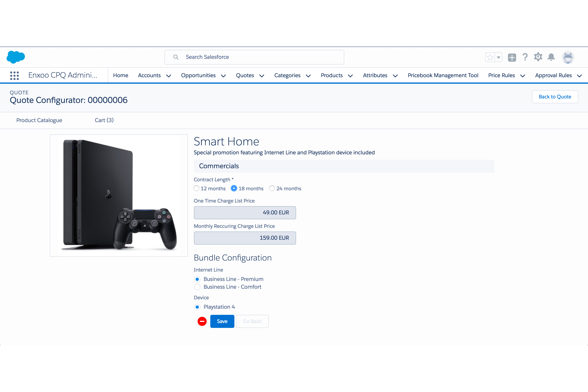Click the Back to Quote button
This screenshot has width=588, height=392.
click(555, 97)
